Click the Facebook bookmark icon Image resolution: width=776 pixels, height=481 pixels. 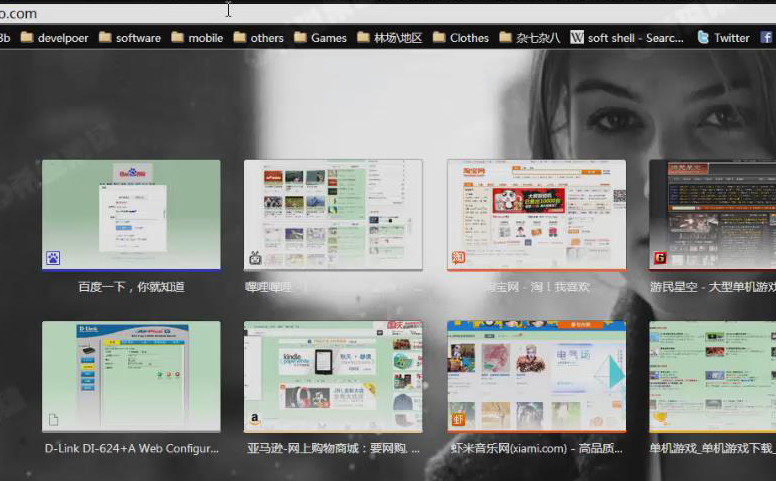tap(767, 38)
